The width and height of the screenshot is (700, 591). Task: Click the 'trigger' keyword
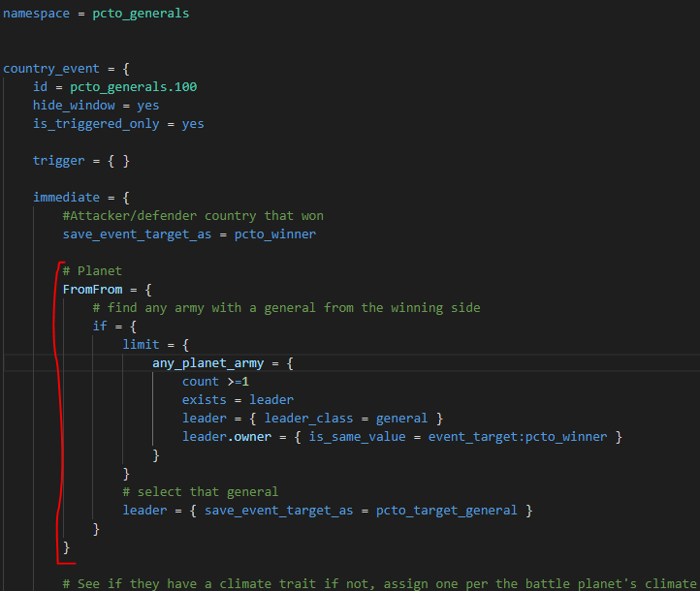click(x=58, y=161)
